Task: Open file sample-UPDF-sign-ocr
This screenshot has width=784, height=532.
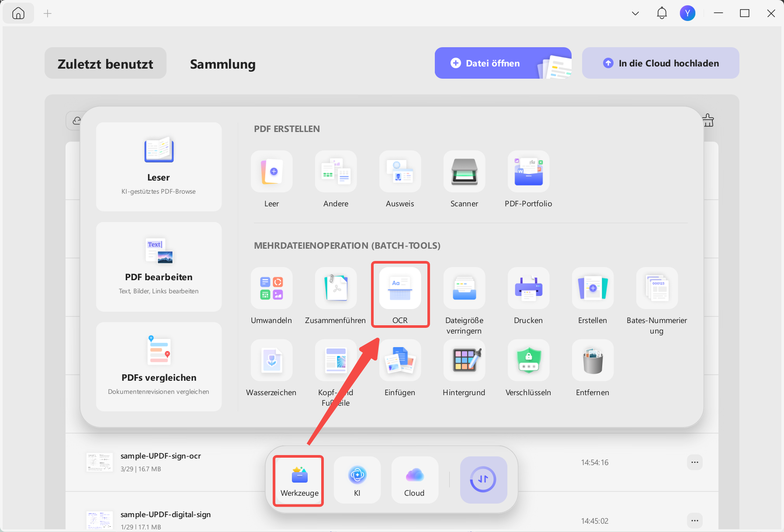Action: tap(160, 456)
